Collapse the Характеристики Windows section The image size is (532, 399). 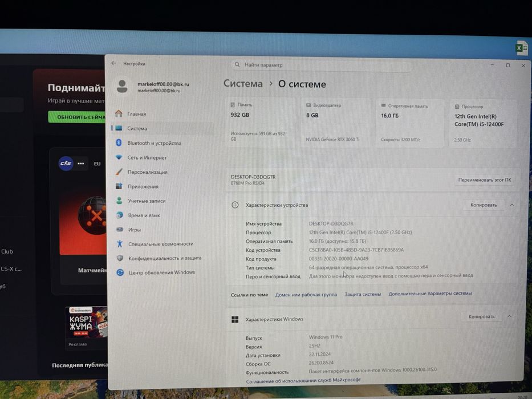pyautogui.click(x=510, y=316)
